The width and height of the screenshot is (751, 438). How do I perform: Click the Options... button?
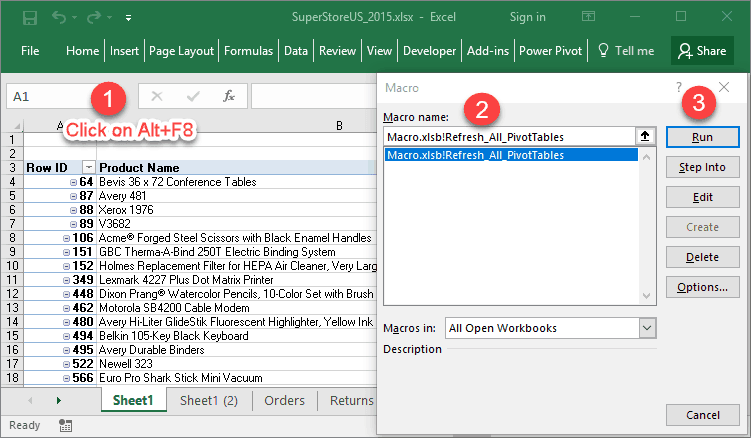click(702, 287)
